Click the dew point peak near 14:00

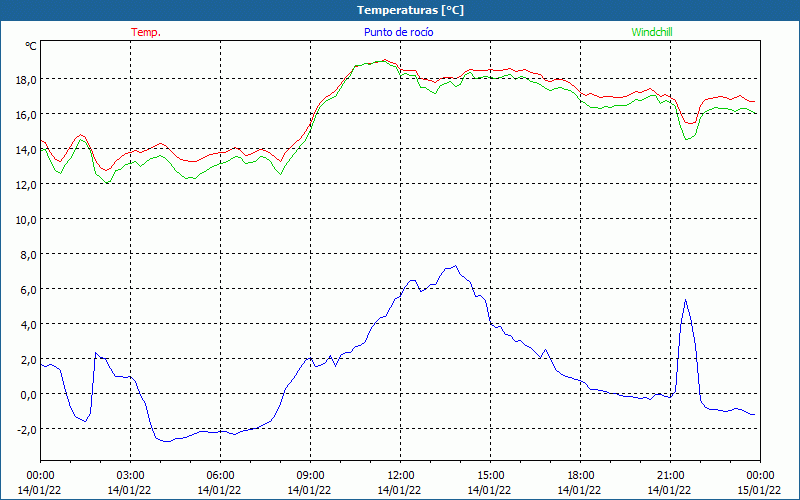pyautogui.click(x=456, y=266)
